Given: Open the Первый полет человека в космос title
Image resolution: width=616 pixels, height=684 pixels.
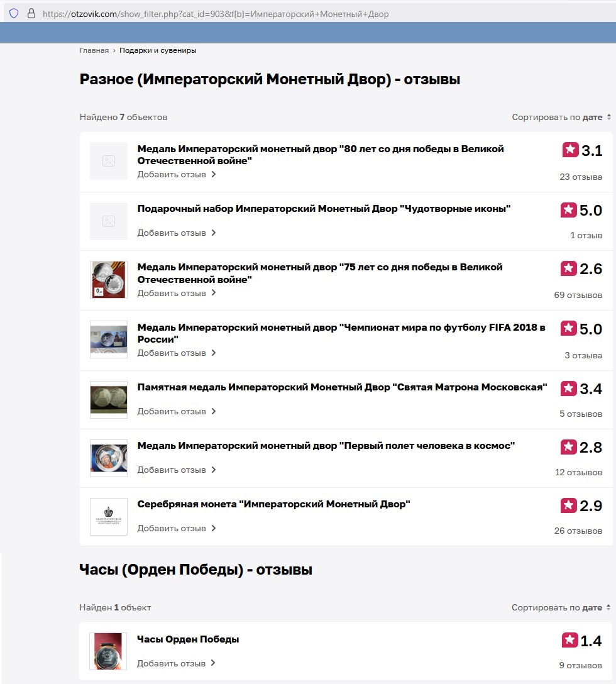Looking at the screenshot, I should click(326, 446).
